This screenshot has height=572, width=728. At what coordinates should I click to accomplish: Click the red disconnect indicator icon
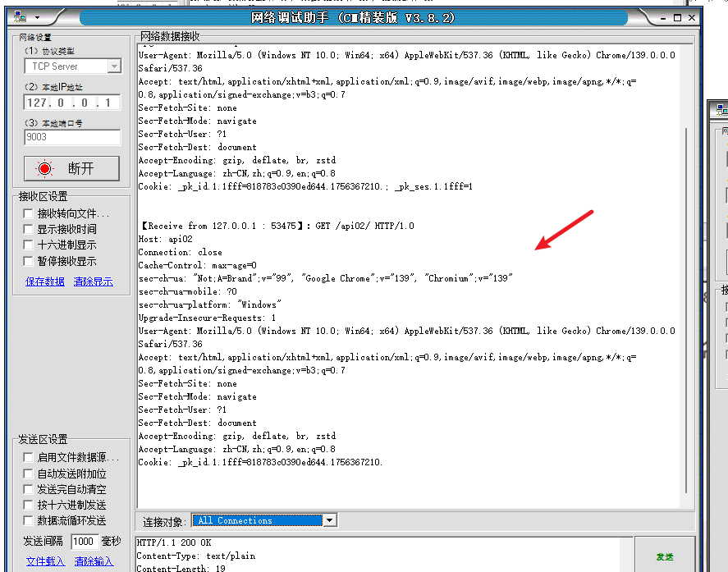[x=45, y=168]
